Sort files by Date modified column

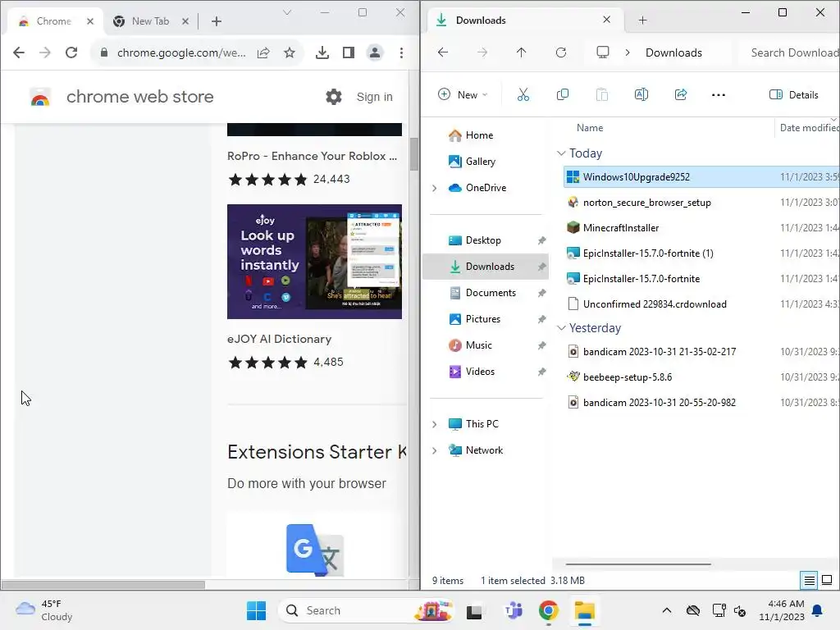[807, 128]
